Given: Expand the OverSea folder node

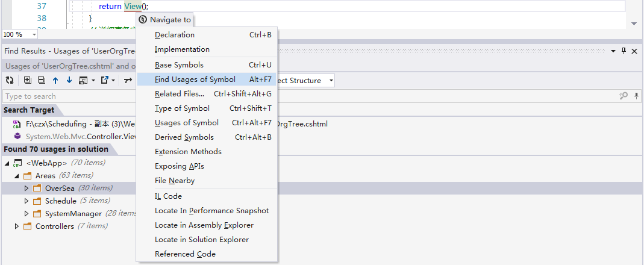Looking at the screenshot, I should tap(27, 188).
